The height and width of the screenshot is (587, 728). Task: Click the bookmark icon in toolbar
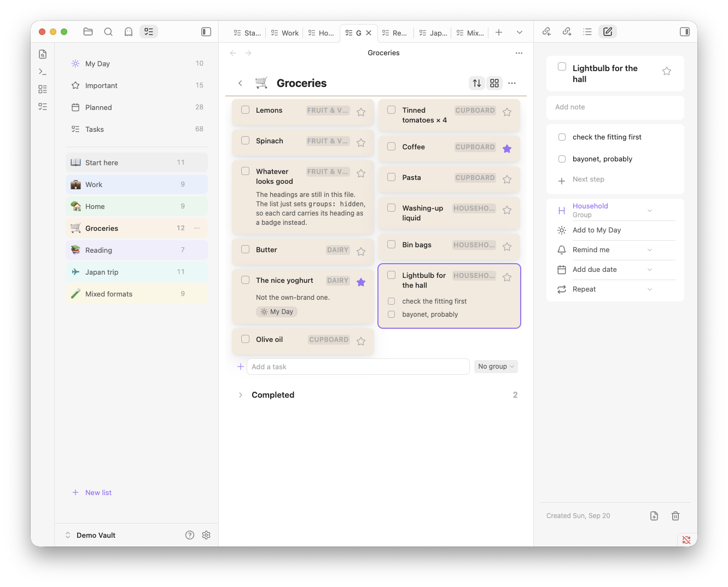(x=129, y=32)
